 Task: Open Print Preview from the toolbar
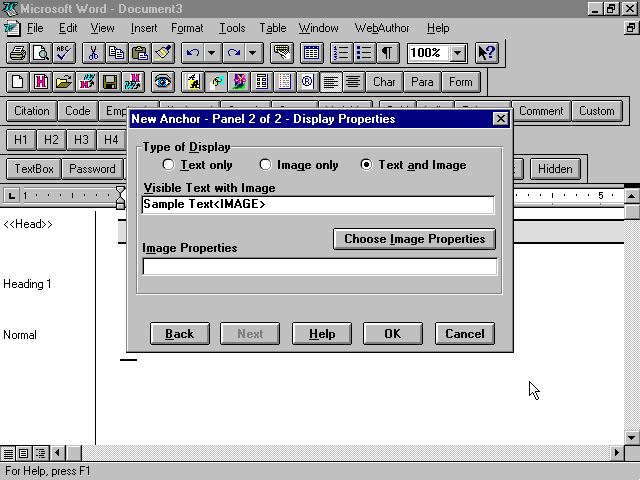pyautogui.click(x=40, y=53)
